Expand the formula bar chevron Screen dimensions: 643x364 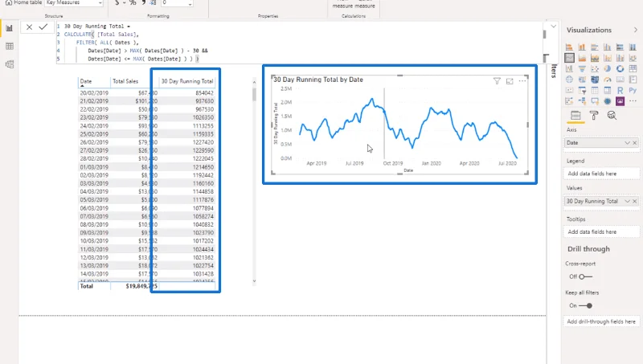point(553,27)
